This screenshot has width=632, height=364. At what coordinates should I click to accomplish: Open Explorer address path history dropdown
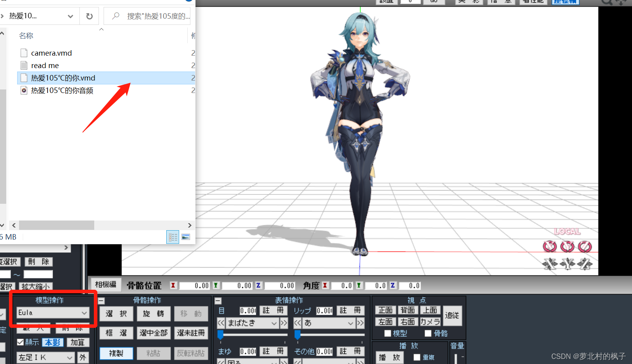[70, 16]
